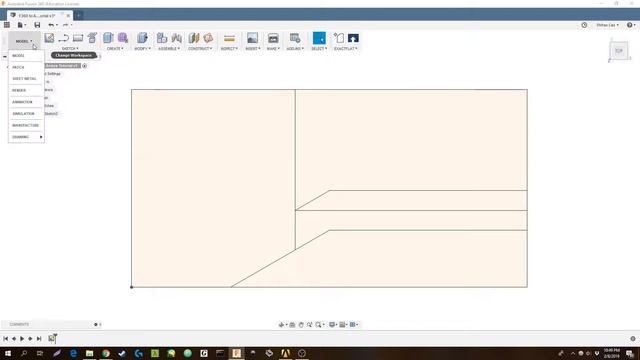The image size is (640, 360).
Task: Expand the ASSEMBLE menu dropdown
Action: click(169, 49)
